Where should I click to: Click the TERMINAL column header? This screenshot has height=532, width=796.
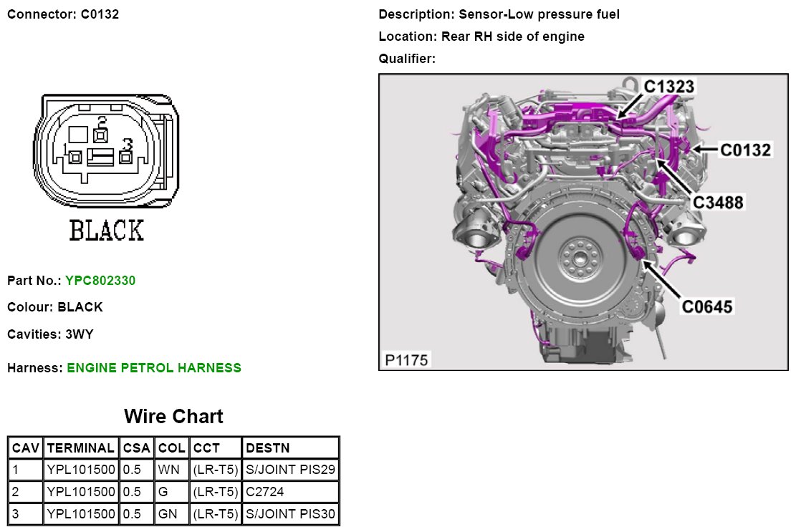(x=80, y=448)
